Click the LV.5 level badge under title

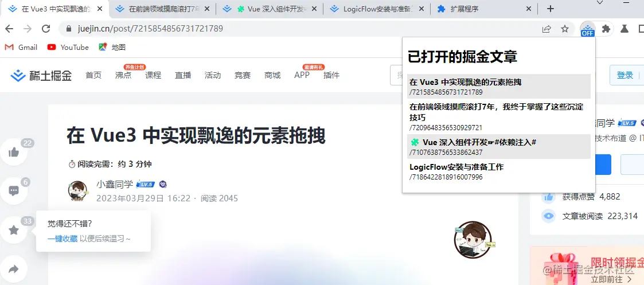point(145,185)
